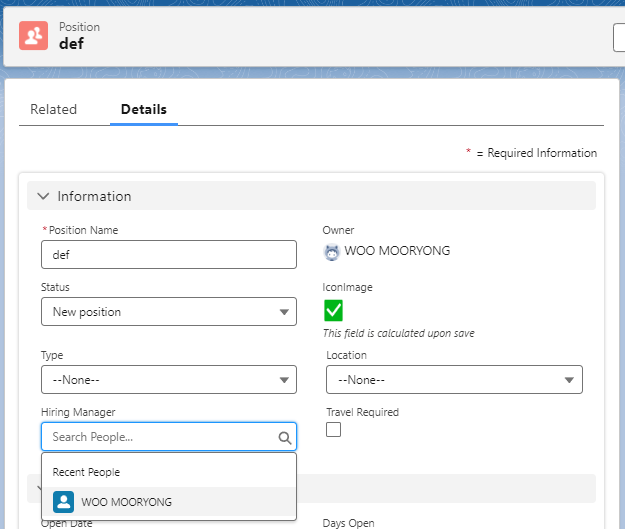Open the Type dropdown
The image size is (625, 529).
169,380
